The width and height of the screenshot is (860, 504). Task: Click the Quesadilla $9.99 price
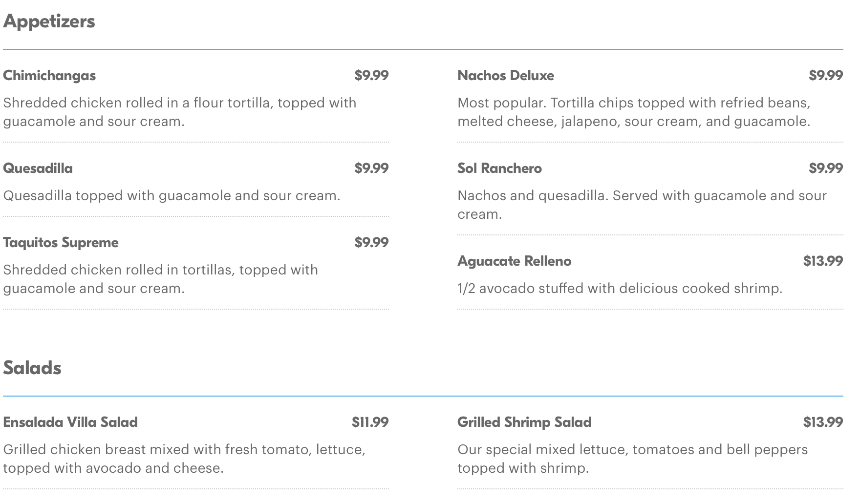(371, 168)
